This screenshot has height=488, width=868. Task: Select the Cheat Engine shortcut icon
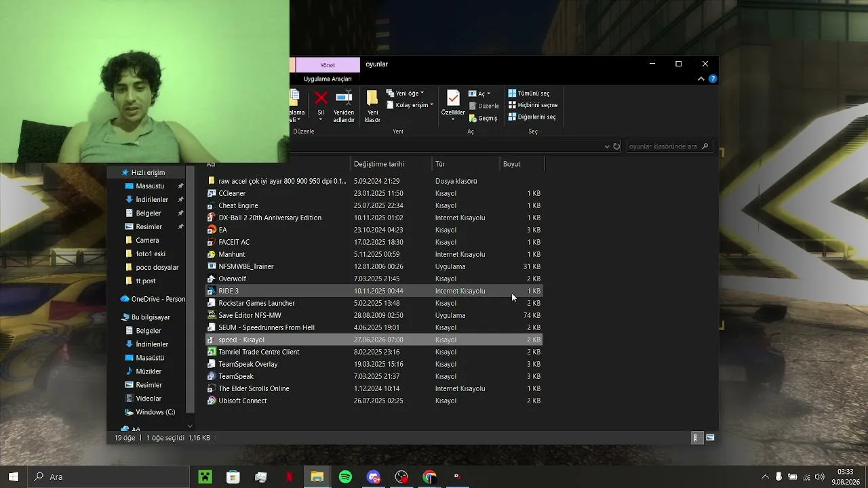[212, 205]
